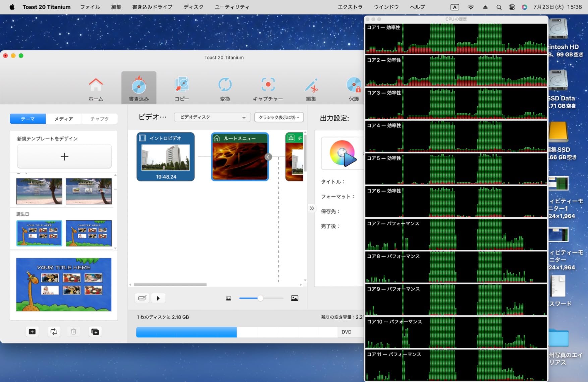The height and width of the screenshot is (382, 588).
Task: Click 新規テンプレートをデザイン plus button
Action: (x=64, y=156)
